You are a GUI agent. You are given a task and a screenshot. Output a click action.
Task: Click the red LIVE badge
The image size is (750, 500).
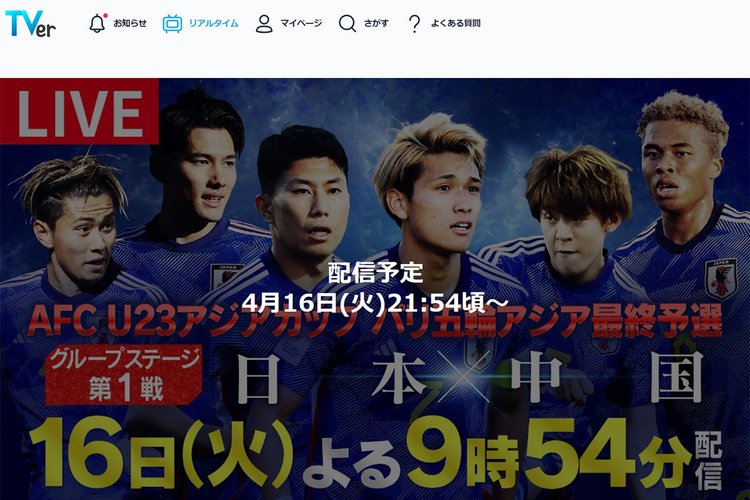[79, 111]
